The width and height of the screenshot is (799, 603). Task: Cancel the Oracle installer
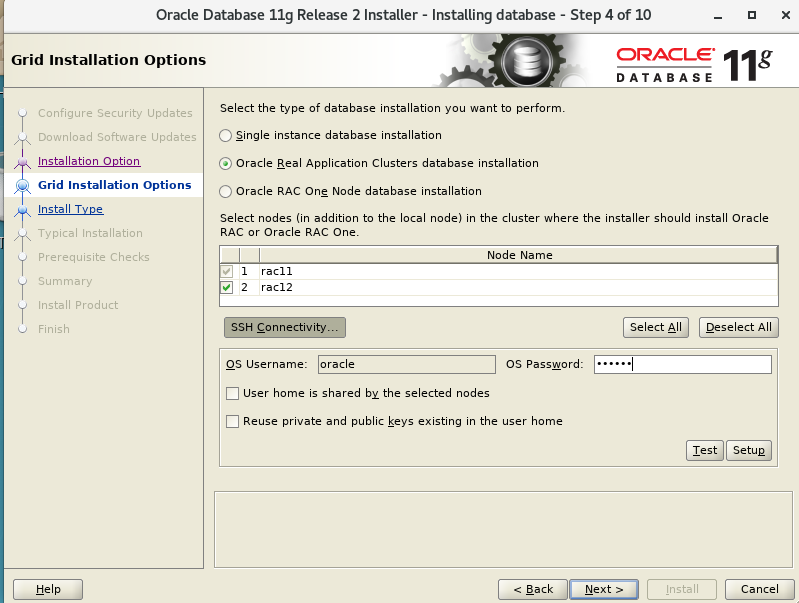[752, 589]
